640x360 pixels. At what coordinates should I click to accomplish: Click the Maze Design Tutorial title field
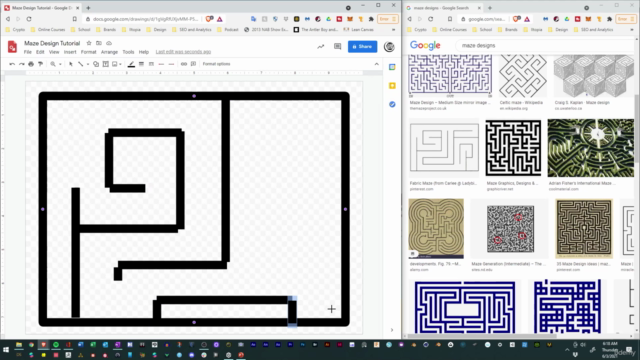[x=52, y=43]
